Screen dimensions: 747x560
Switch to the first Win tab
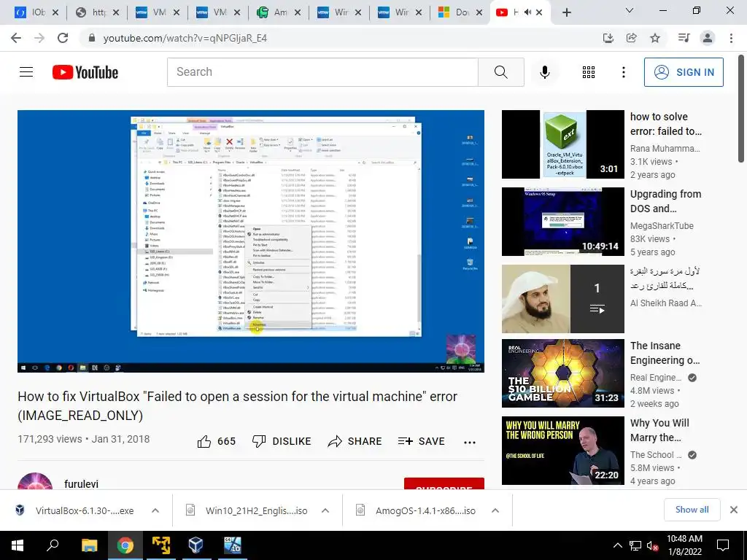click(x=339, y=12)
